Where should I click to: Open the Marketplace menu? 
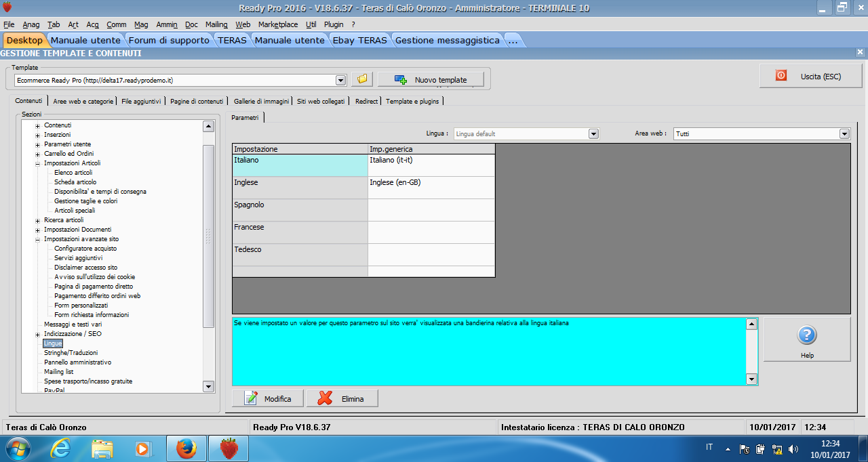(278, 24)
